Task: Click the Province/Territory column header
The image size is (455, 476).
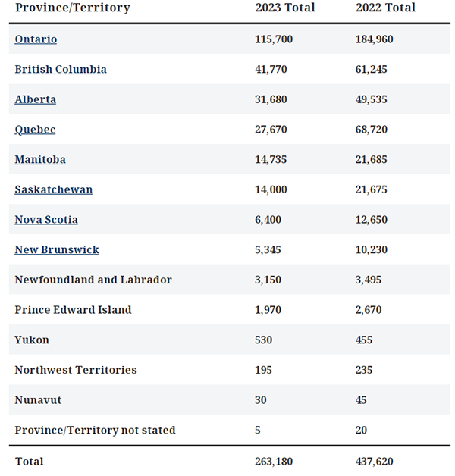Action: point(72,8)
